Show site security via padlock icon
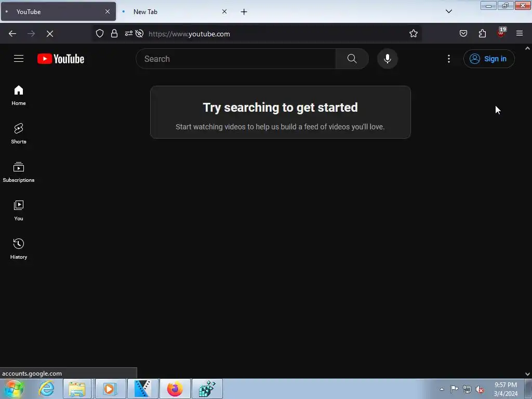The width and height of the screenshot is (532, 399). click(x=114, y=33)
